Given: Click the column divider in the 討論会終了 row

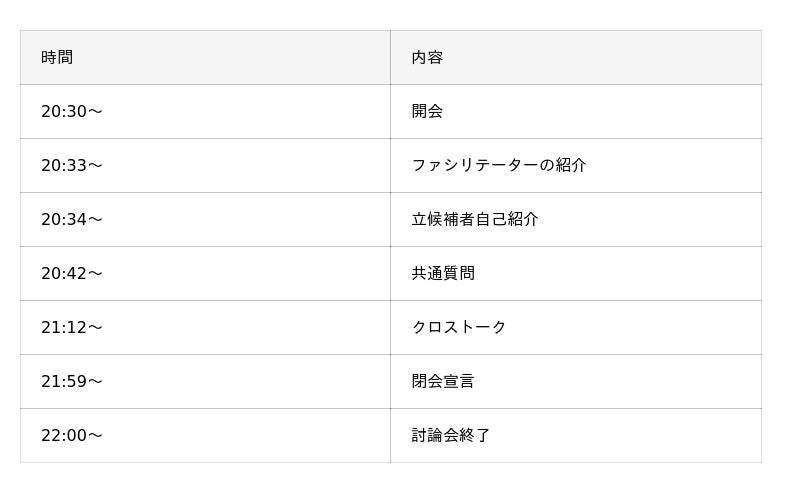Looking at the screenshot, I should [390, 436].
